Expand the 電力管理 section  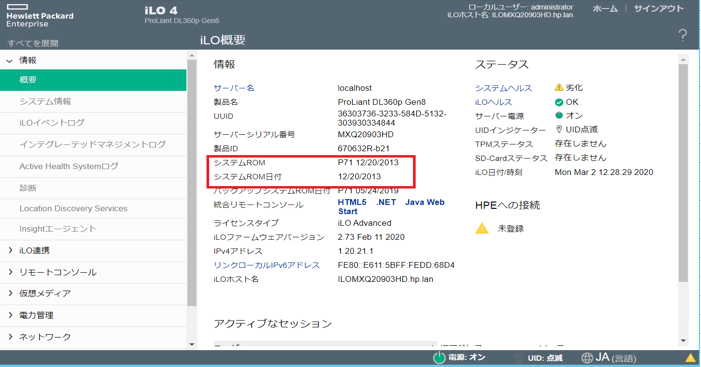tap(10, 315)
